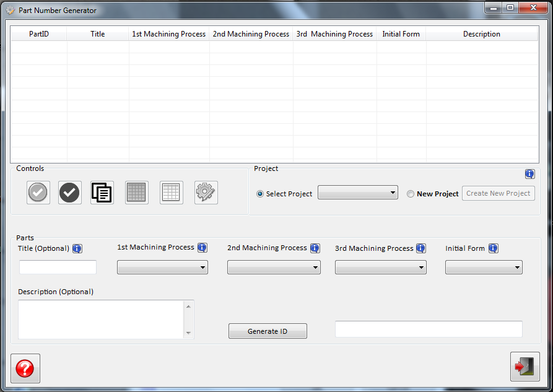Open the Select Project dropdown
The height and width of the screenshot is (392, 553).
click(357, 192)
